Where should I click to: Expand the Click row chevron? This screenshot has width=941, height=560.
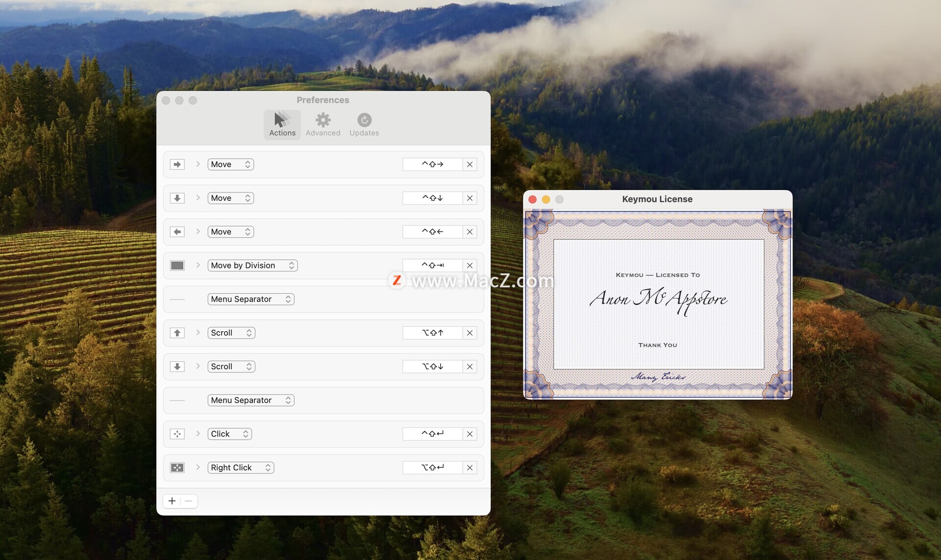198,434
